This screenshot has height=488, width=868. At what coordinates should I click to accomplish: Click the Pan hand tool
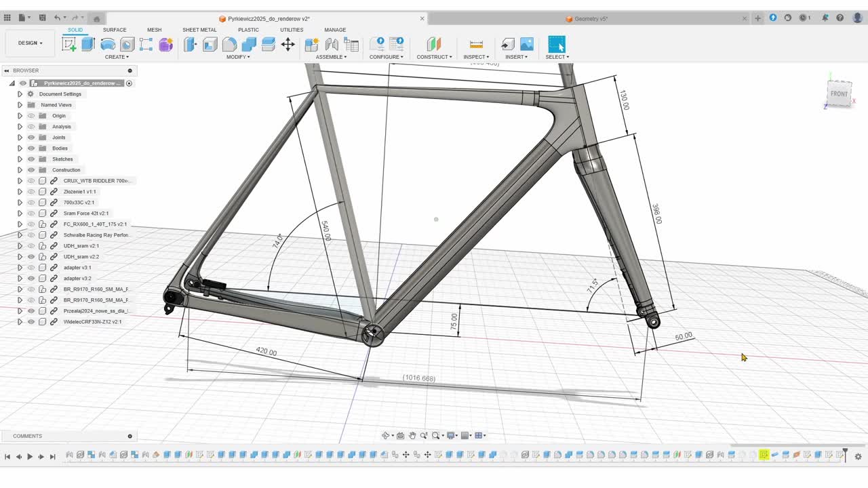pyautogui.click(x=412, y=435)
